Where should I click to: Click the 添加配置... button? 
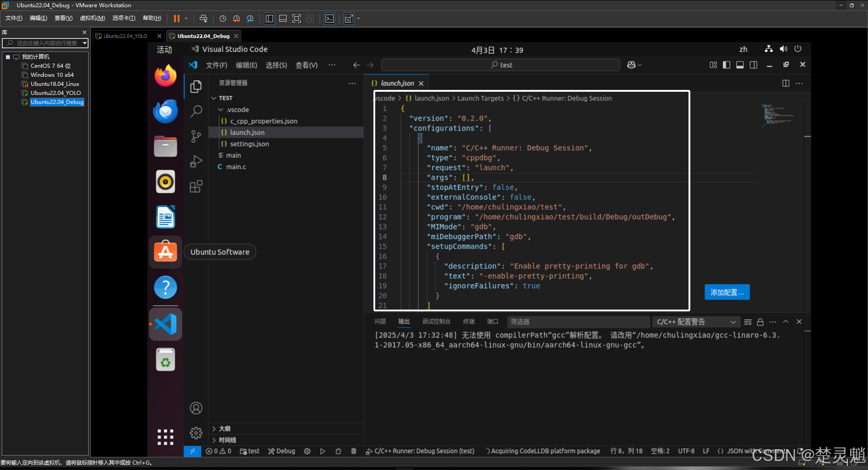click(726, 292)
